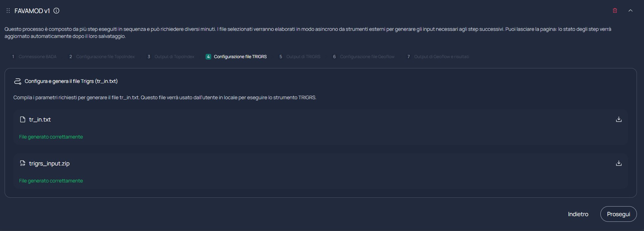Click the tr_in.txt file name
This screenshot has width=644, height=231.
pos(40,120)
